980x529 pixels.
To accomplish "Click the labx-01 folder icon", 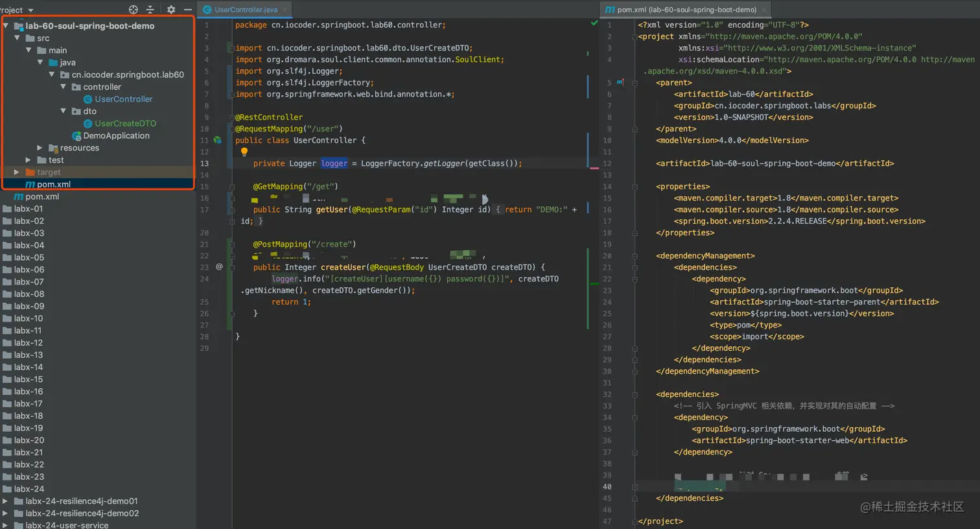I will point(7,209).
